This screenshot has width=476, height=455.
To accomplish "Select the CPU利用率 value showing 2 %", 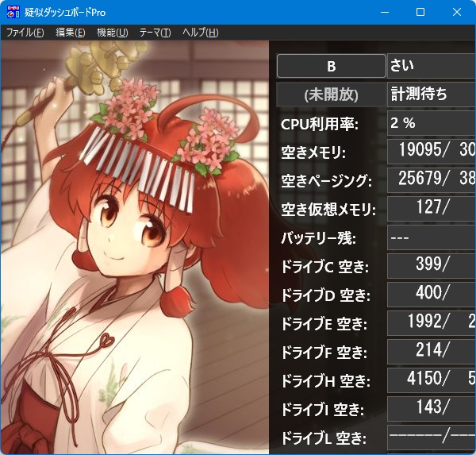I will click(x=431, y=123).
